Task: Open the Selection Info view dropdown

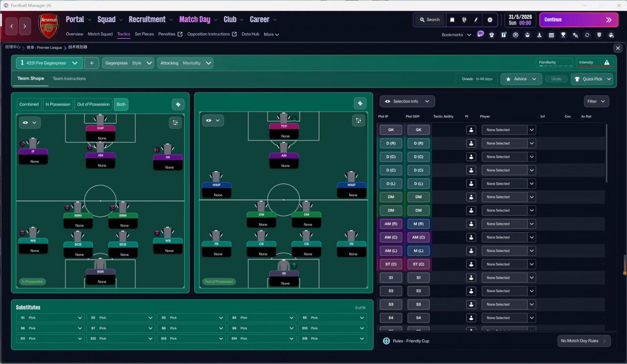Action: click(407, 101)
